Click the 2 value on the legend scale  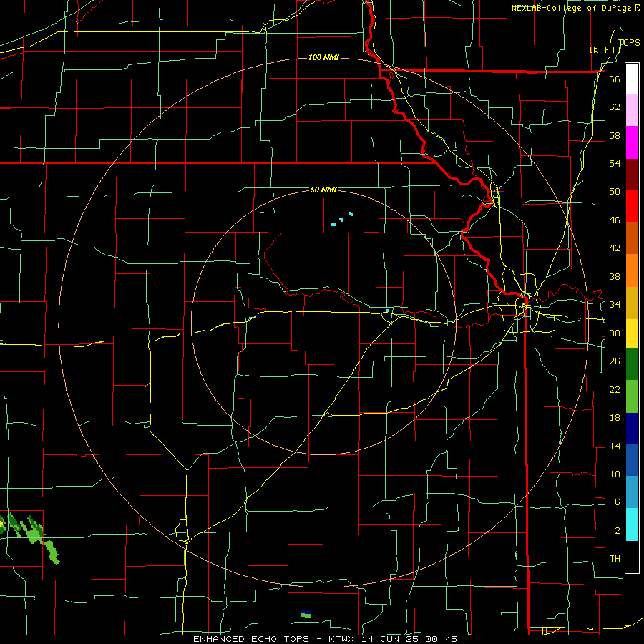[617, 531]
